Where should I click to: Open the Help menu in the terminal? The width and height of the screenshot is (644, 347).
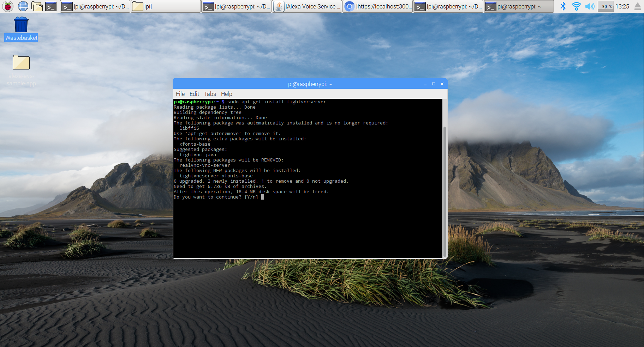coord(226,94)
